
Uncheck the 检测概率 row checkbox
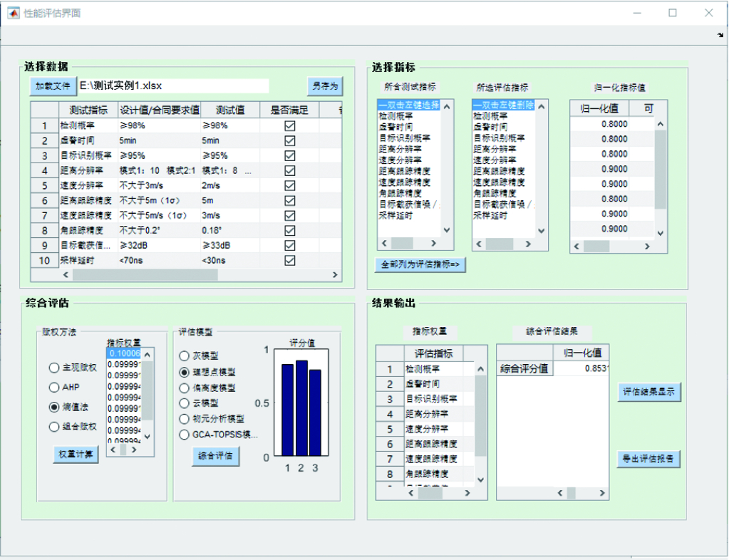pos(289,125)
